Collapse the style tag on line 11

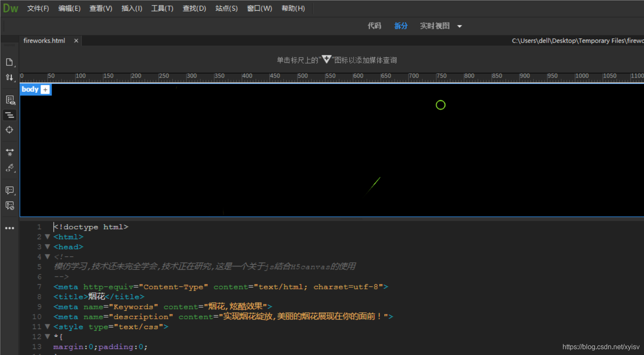point(47,327)
